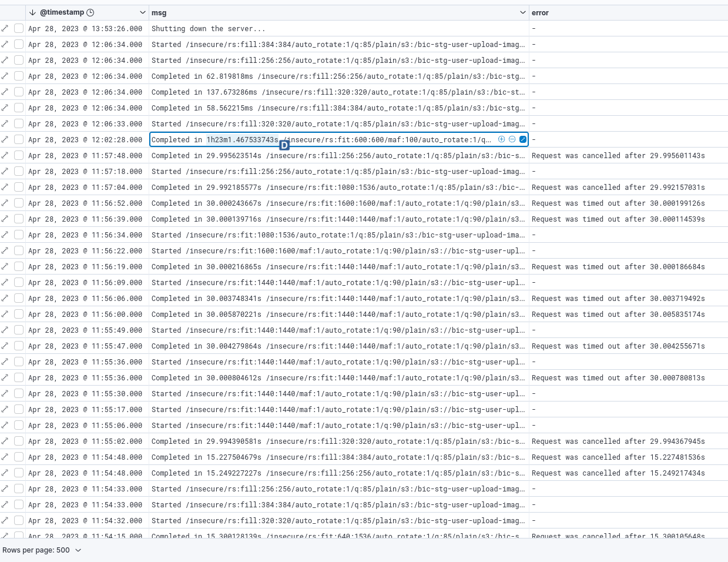This screenshot has height=562, width=728.
Task: Expand the 11:57:48 cancelled request document
Action: [5, 155]
